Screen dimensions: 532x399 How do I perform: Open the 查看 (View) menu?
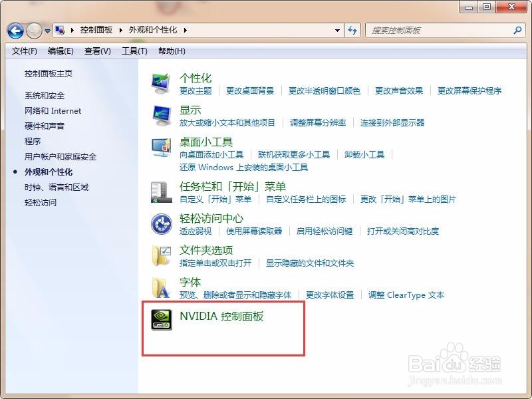96,51
